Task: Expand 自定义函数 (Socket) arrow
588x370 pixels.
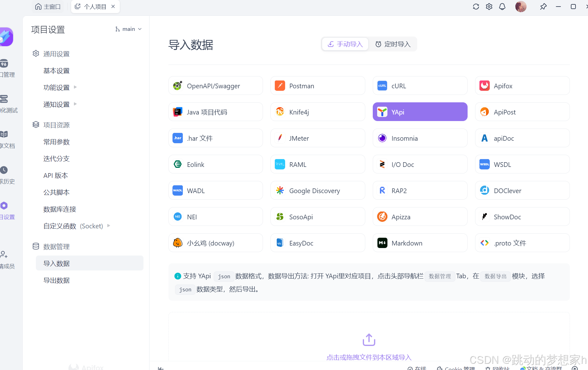Action: coord(109,226)
